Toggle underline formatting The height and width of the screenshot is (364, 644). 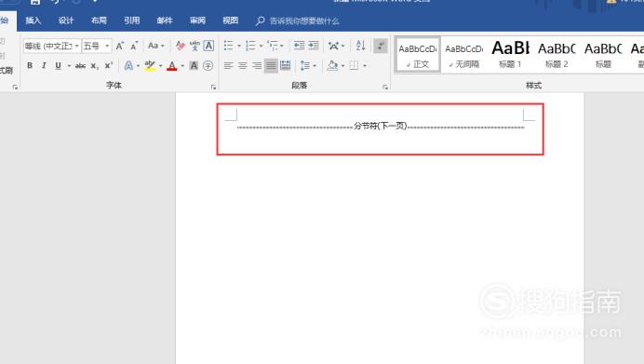click(59, 66)
